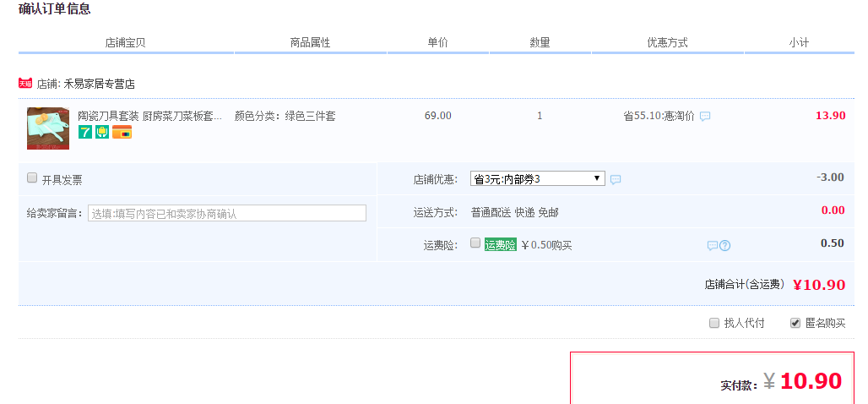This screenshot has width=868, height=404.
Task: Check the 找人代付 option
Action: (x=714, y=323)
